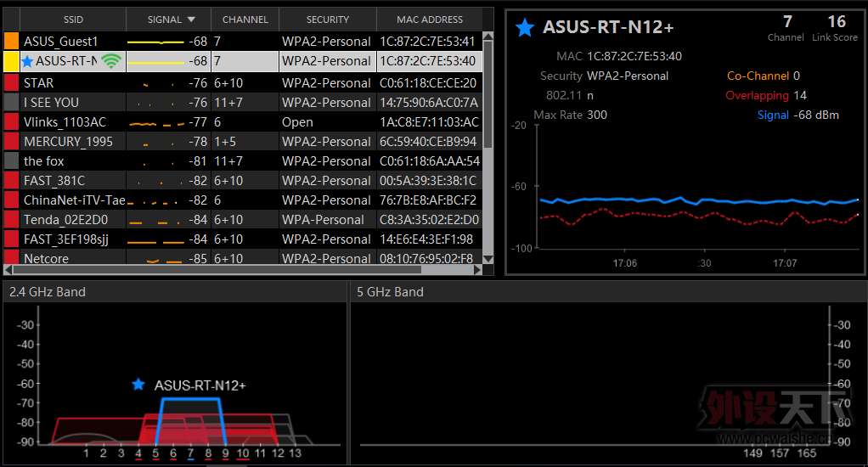
Task: Select the Netcore network row
Action: (243, 257)
